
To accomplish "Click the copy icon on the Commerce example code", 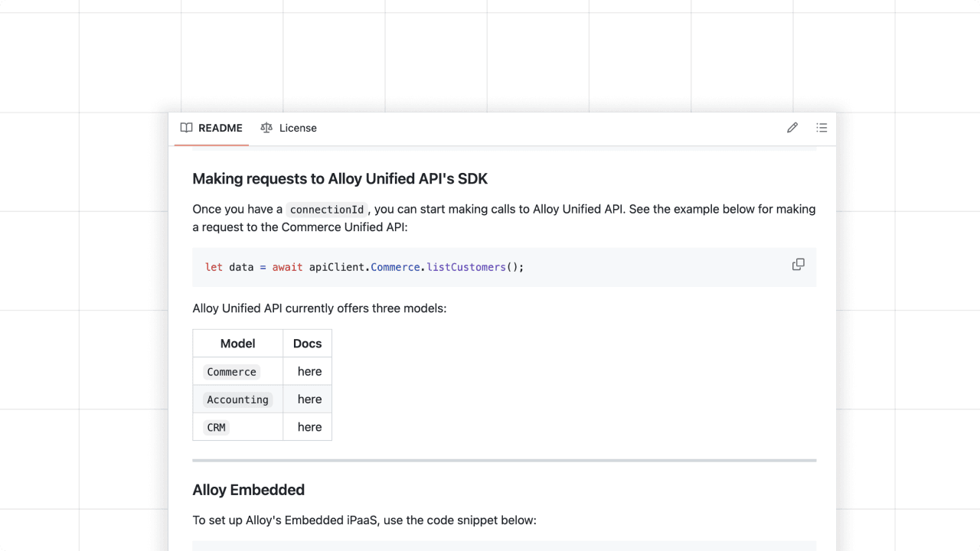I will pos(799,264).
